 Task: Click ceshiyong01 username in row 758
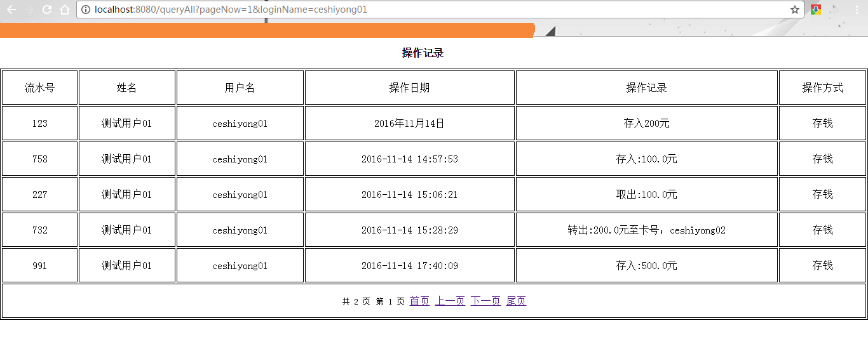pos(240,159)
